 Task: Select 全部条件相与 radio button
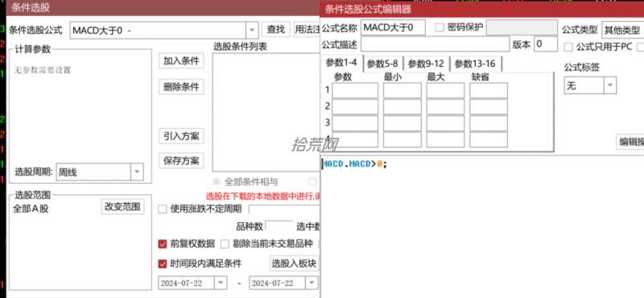click(216, 182)
